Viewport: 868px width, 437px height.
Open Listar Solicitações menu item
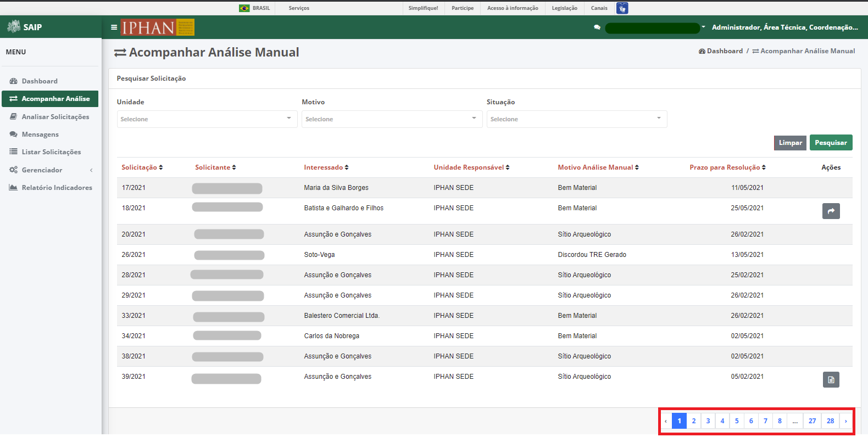[x=51, y=152]
